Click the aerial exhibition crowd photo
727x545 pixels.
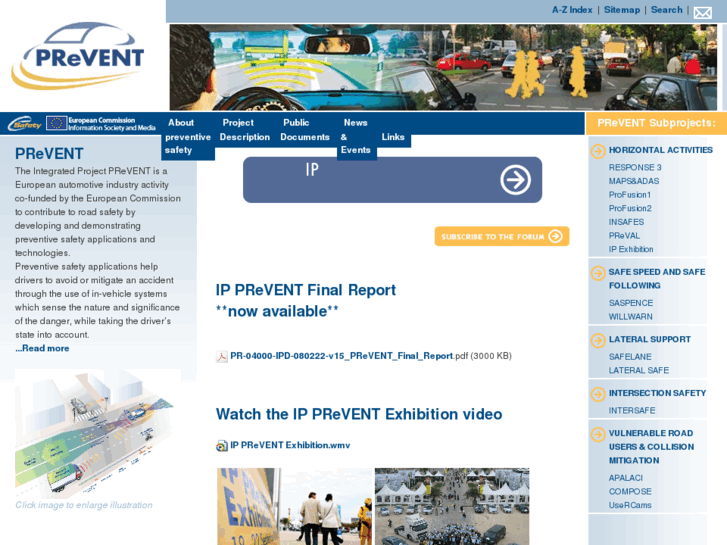pos(452,507)
